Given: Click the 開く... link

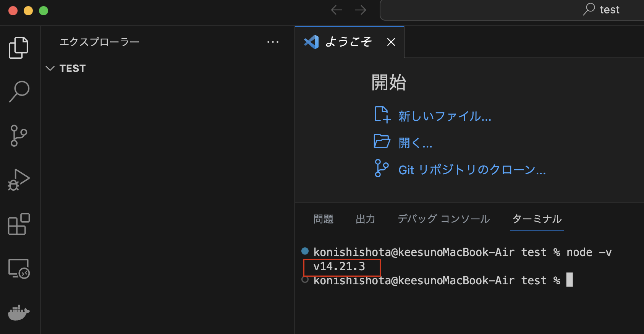Looking at the screenshot, I should [x=415, y=143].
